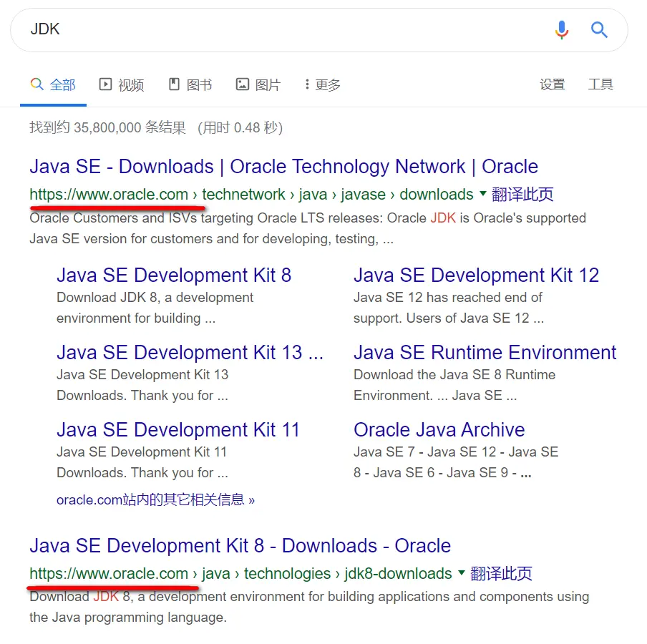
Task: Open 设置 settings
Action: [552, 84]
